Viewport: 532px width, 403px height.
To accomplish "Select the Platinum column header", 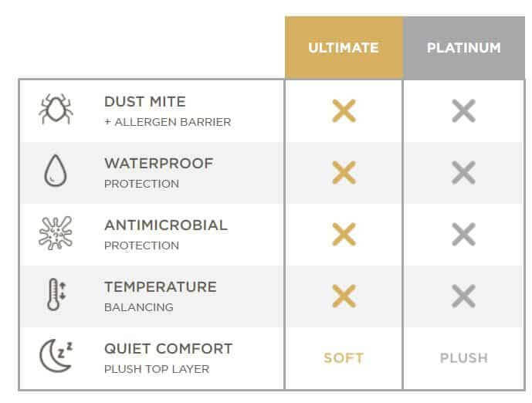I will coord(463,48).
